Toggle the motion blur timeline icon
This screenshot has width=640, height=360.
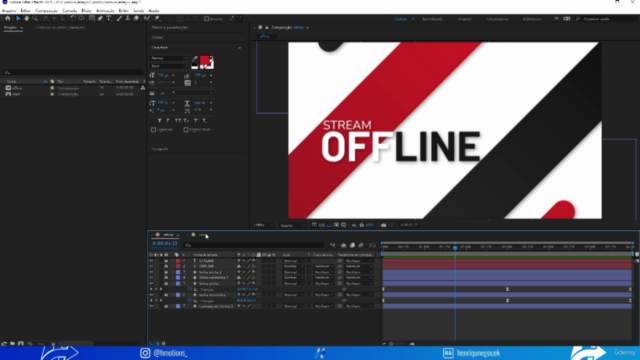coord(361,245)
